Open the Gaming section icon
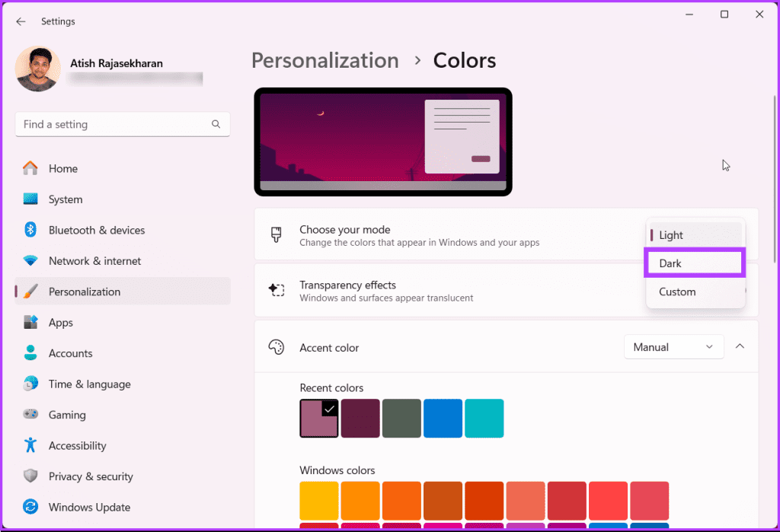This screenshot has height=532, width=780. [30, 415]
